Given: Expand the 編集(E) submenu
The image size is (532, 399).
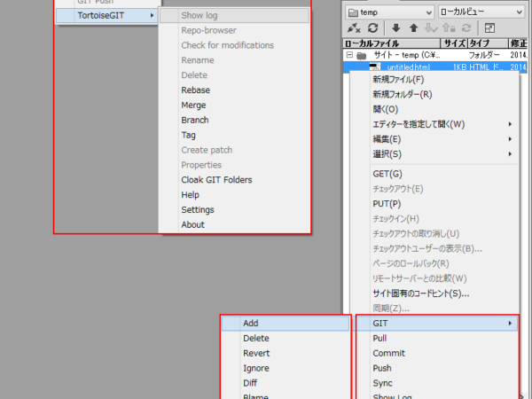Looking at the screenshot, I should pyautogui.click(x=510, y=139).
